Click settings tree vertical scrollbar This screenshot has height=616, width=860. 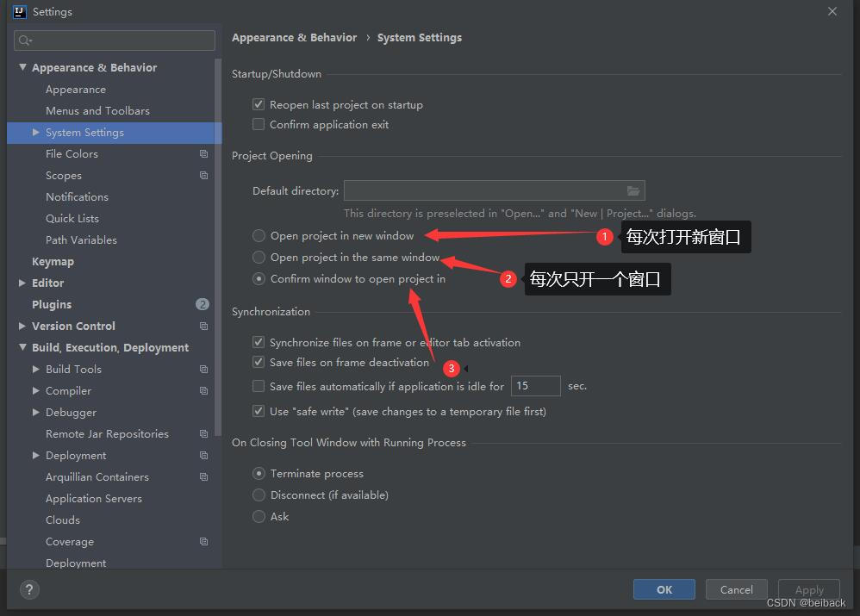[x=218, y=247]
